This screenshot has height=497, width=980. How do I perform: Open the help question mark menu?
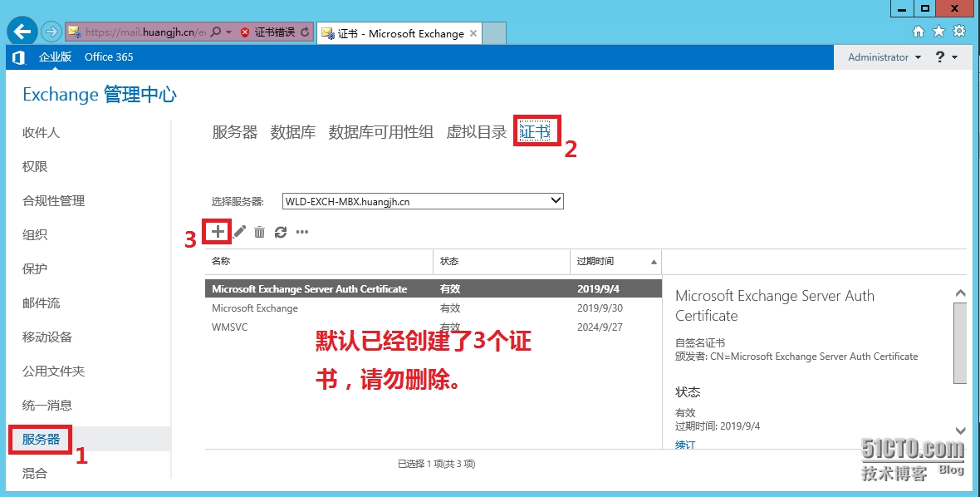[946, 57]
